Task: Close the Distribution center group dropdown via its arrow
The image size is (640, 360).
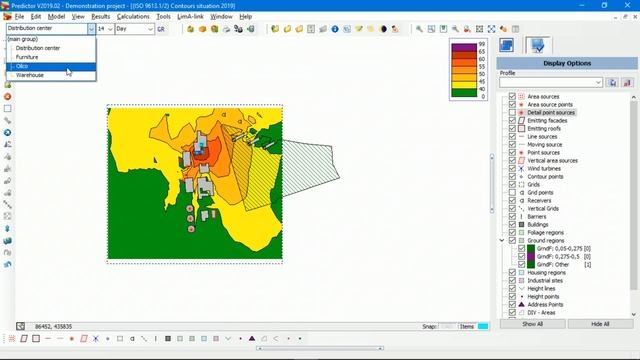Action: point(91,29)
